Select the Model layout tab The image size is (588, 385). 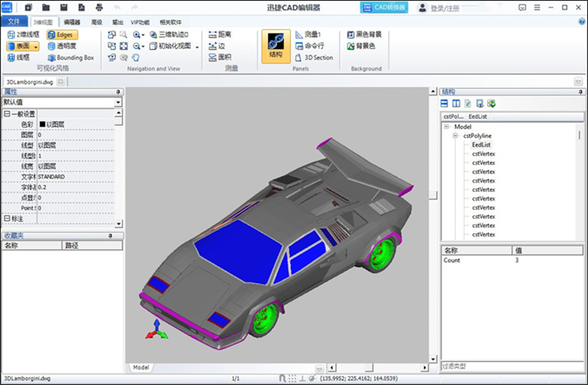click(141, 367)
